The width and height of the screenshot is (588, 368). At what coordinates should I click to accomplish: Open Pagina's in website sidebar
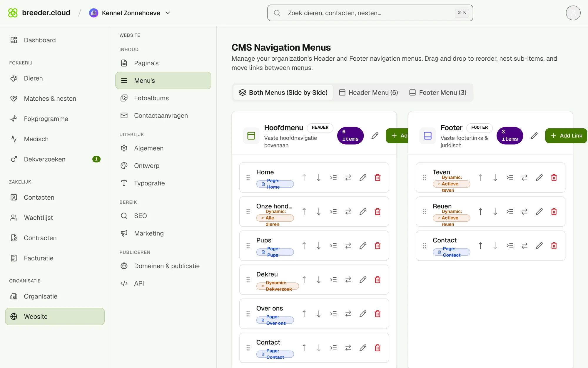163,63
